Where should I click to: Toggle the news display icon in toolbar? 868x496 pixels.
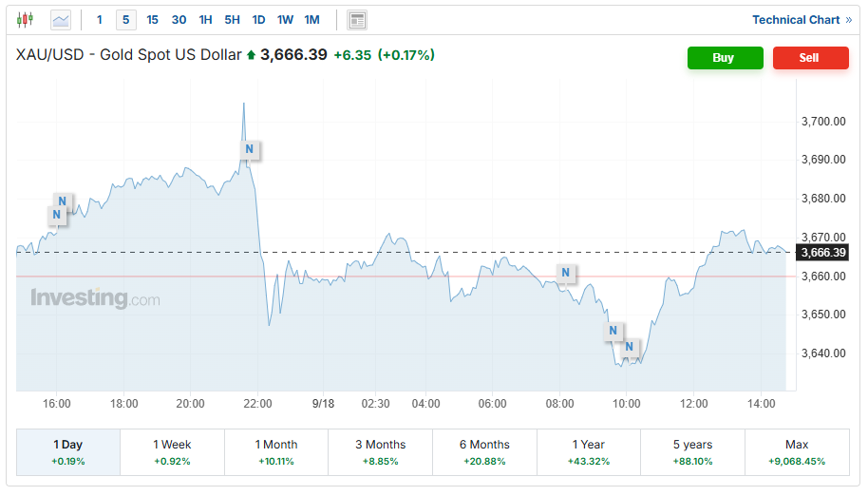357,19
